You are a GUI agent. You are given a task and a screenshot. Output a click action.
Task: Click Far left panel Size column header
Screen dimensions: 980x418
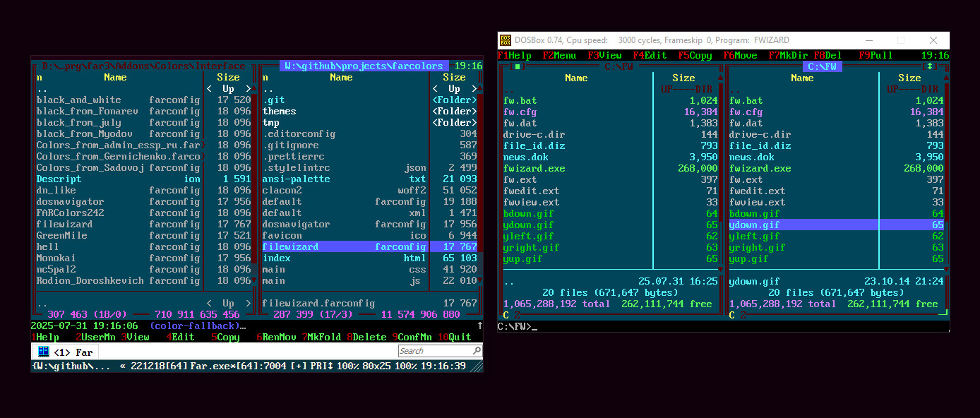click(x=228, y=77)
